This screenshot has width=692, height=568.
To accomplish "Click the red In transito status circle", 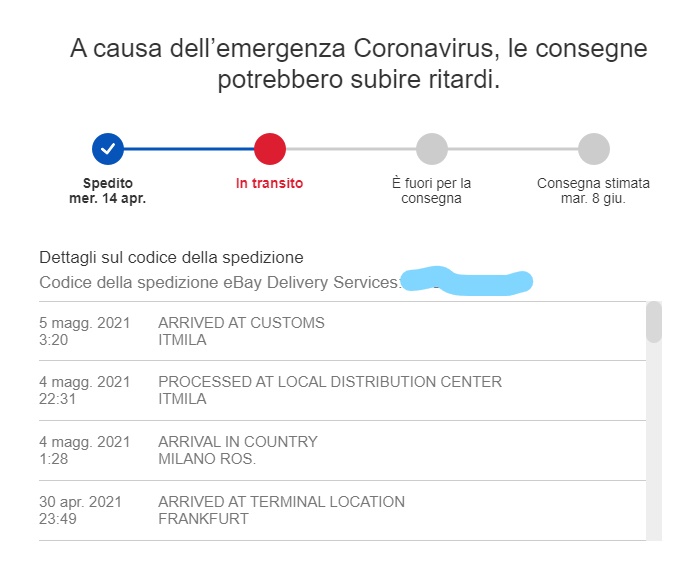I will 270,149.
